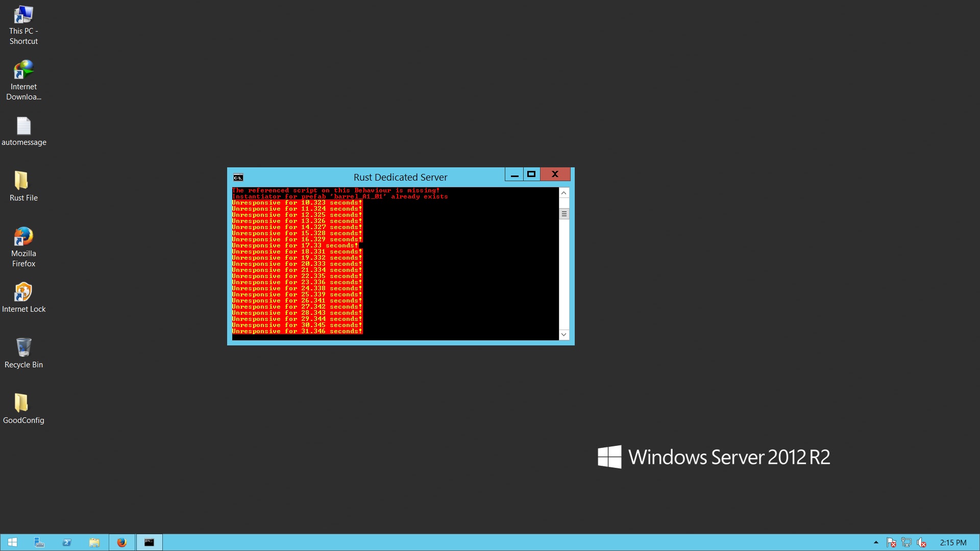Open the clock showing 2:15 PM

point(953,543)
